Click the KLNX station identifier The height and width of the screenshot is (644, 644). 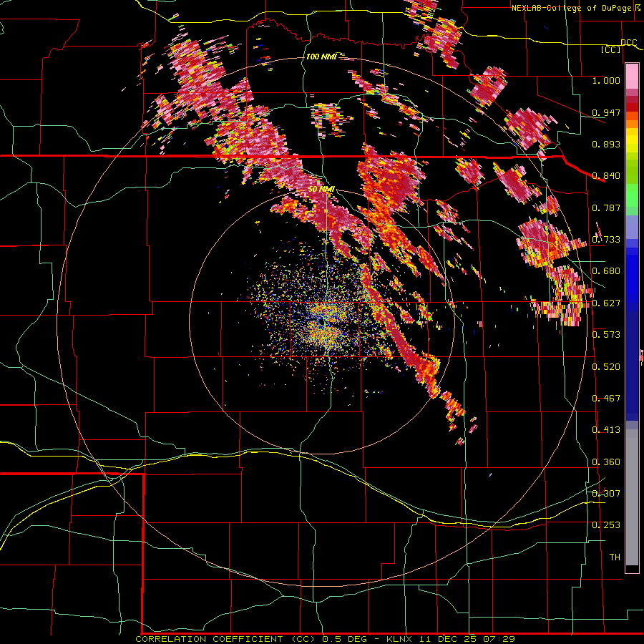coord(401,639)
